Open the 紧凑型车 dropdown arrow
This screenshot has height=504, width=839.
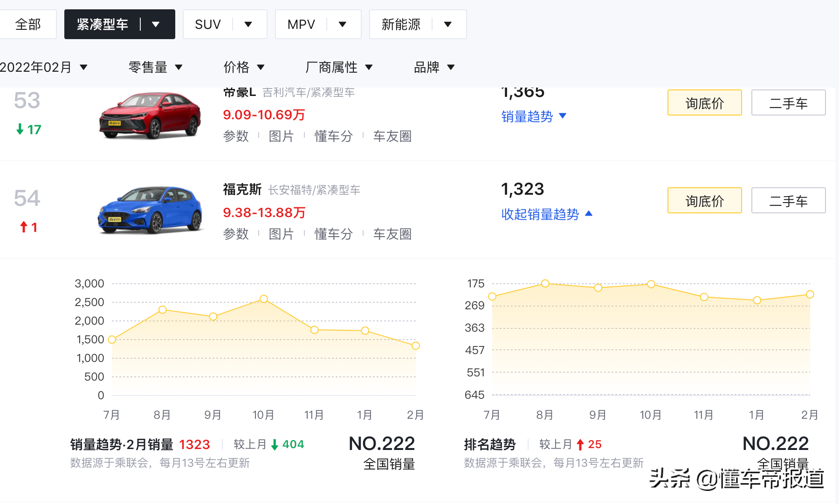(x=156, y=24)
